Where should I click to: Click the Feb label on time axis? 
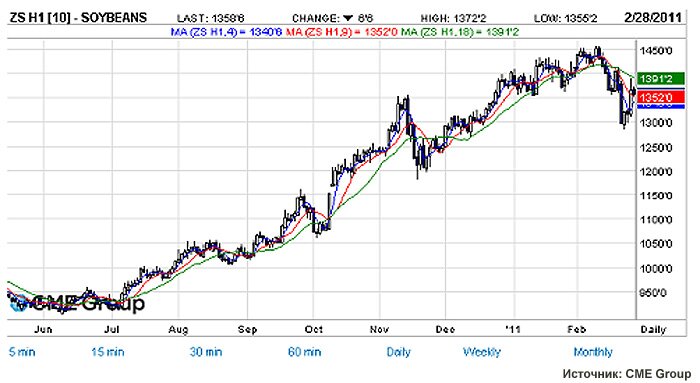point(576,329)
